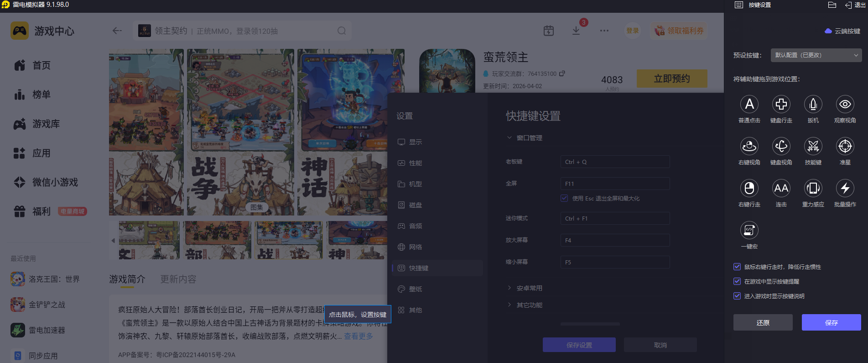Select the 重力感应 phone tilt icon
Image resolution: width=868 pixels, height=363 pixels.
point(813,189)
